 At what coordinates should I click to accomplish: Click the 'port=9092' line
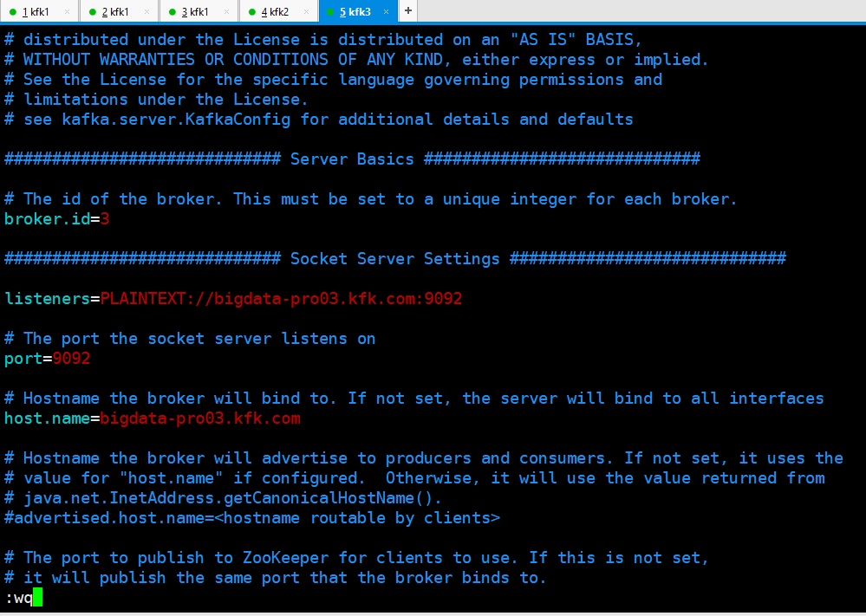[x=47, y=359]
